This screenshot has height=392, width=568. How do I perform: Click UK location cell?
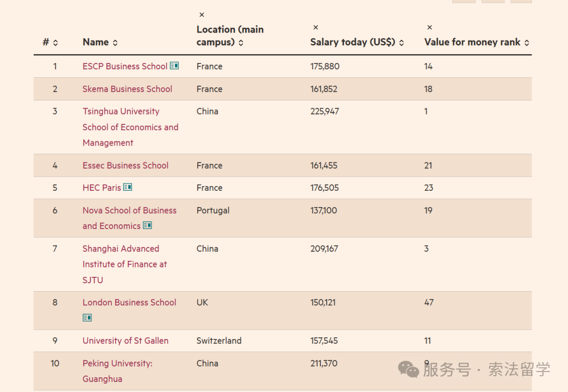pos(202,303)
